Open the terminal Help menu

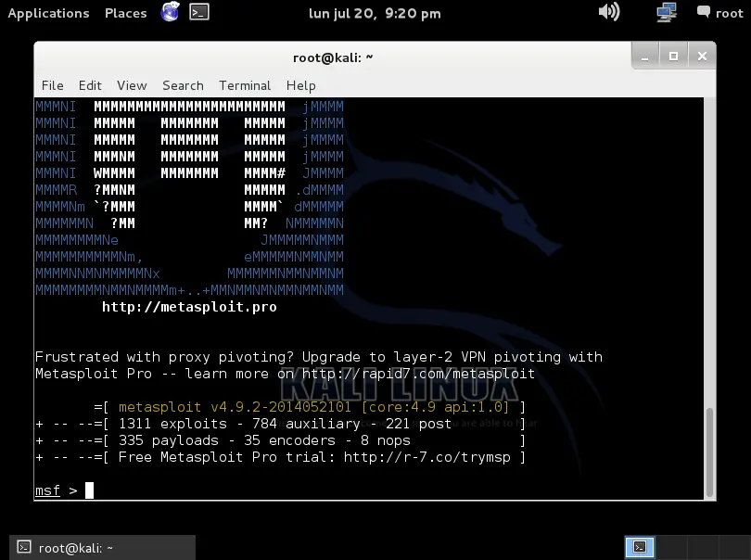pyautogui.click(x=300, y=85)
